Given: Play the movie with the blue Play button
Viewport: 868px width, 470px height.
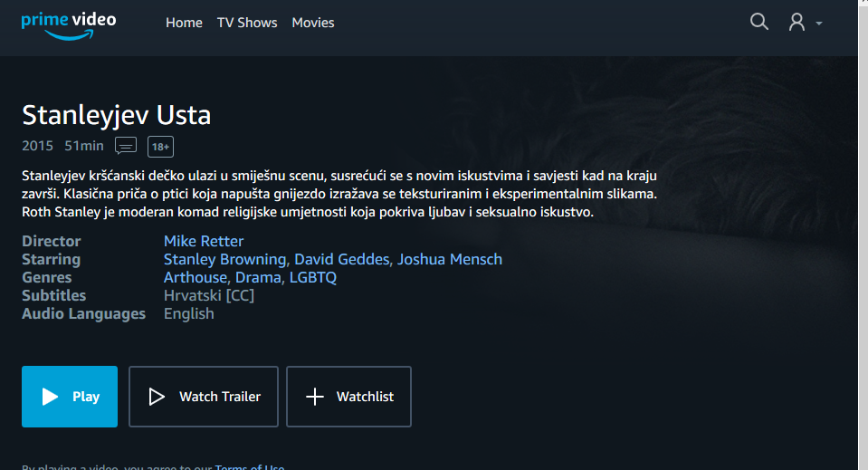Looking at the screenshot, I should pos(70,397).
